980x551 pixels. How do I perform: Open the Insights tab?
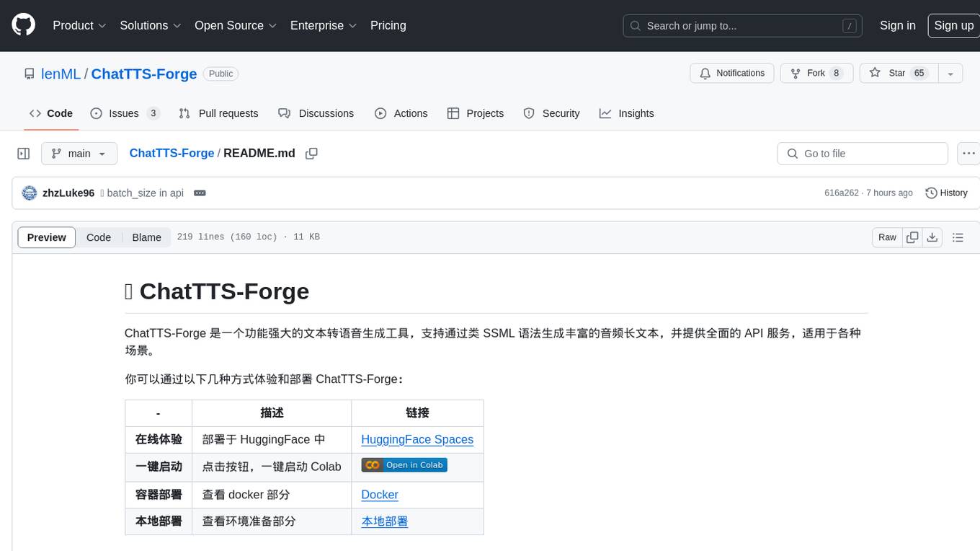tap(627, 113)
